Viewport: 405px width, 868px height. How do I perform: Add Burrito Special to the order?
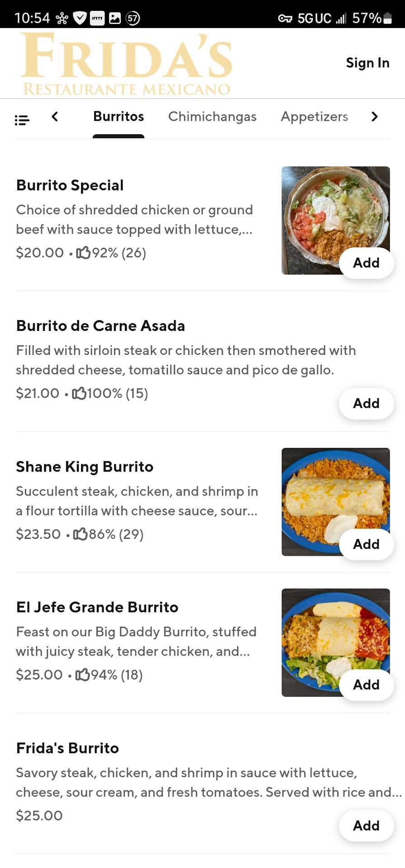pyautogui.click(x=366, y=263)
